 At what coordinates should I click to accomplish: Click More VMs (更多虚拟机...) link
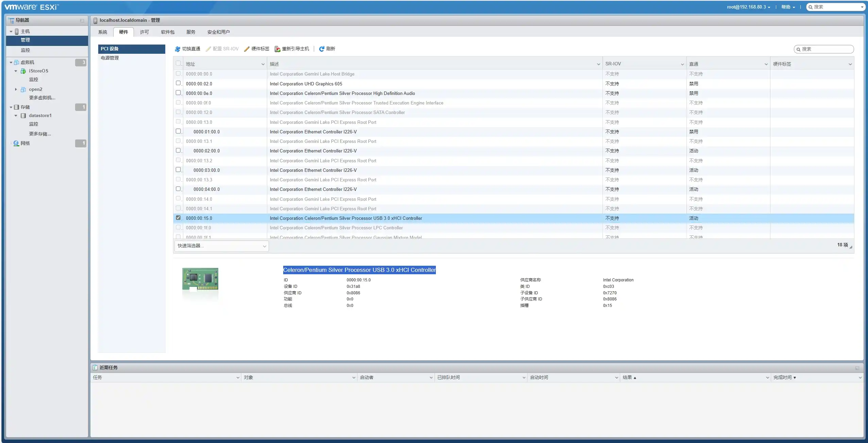click(42, 98)
